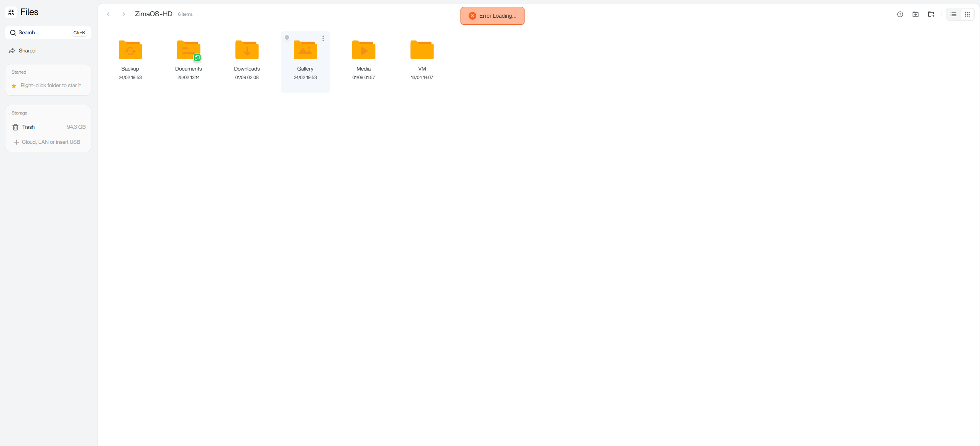This screenshot has height=446, width=980.
Task: Open the Documents folder
Action: (188, 50)
